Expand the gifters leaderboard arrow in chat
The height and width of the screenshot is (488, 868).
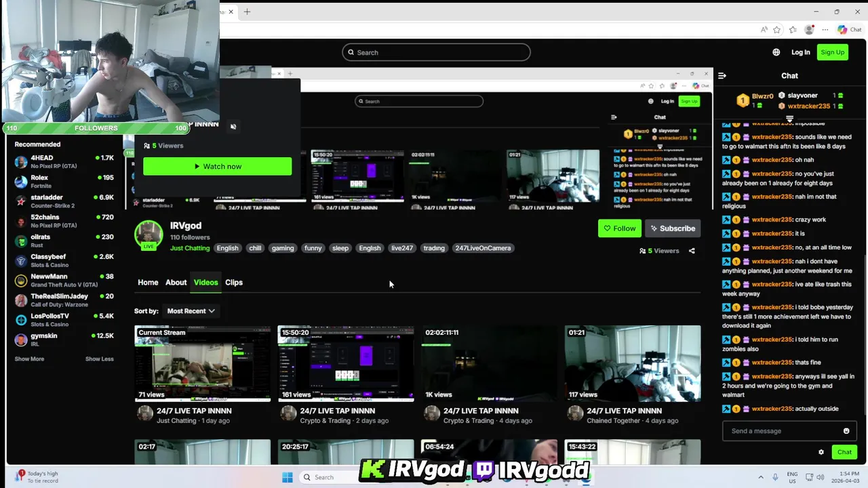pyautogui.click(x=789, y=118)
